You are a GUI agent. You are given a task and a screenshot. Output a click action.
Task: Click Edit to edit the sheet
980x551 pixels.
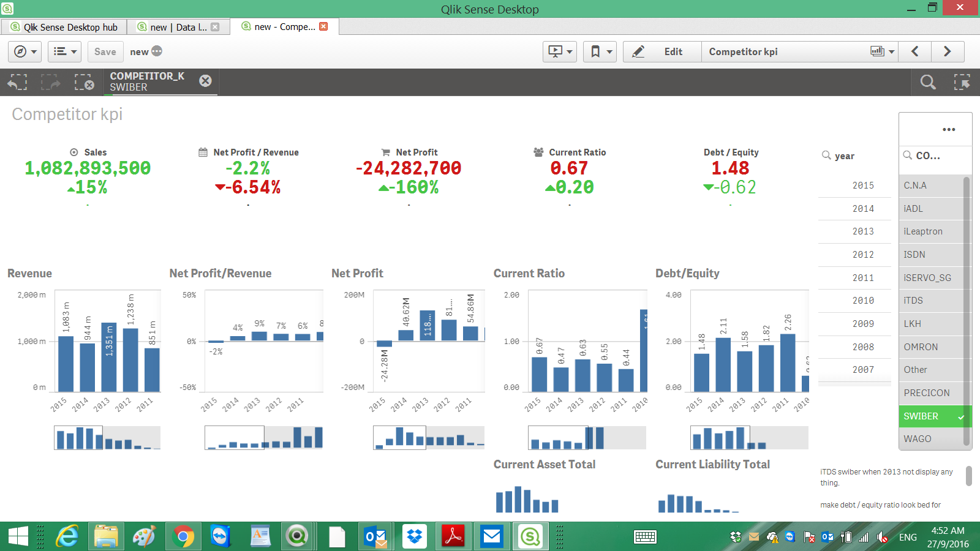pyautogui.click(x=662, y=52)
